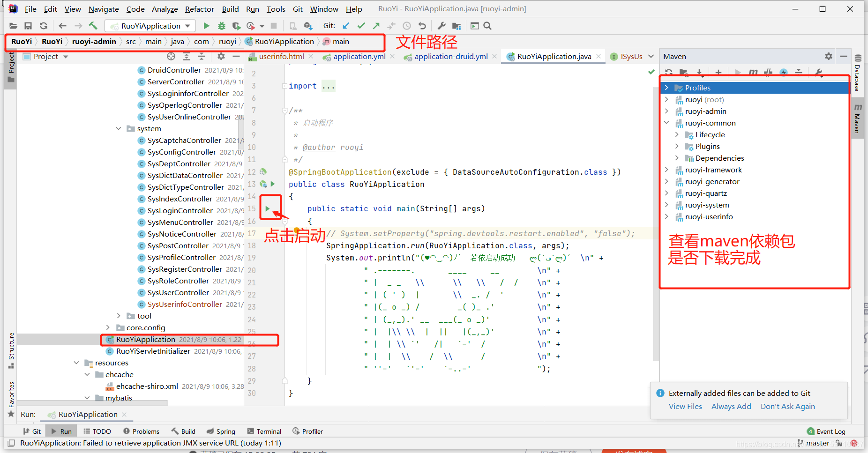Click View Files link in notification
Image resolution: width=868 pixels, height=453 pixels.
[x=685, y=406]
